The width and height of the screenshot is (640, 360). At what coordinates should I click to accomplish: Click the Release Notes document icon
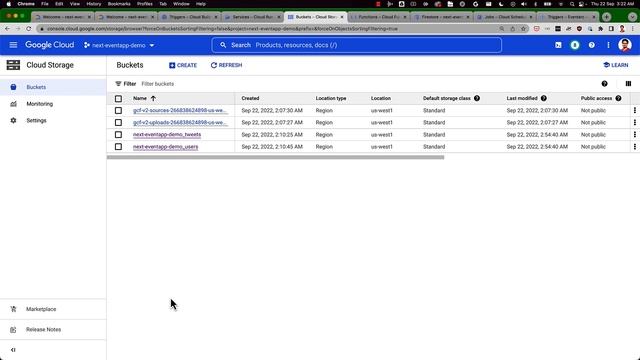point(13,329)
